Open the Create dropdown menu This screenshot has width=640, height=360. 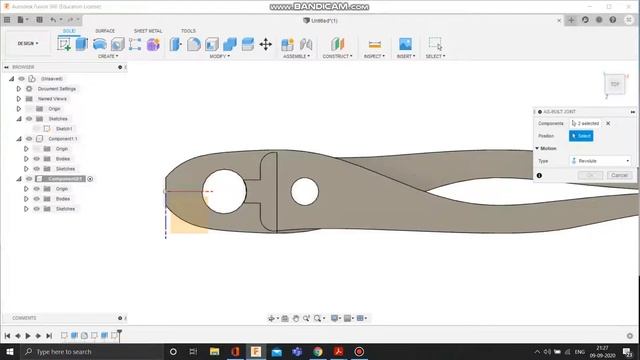(x=108, y=56)
